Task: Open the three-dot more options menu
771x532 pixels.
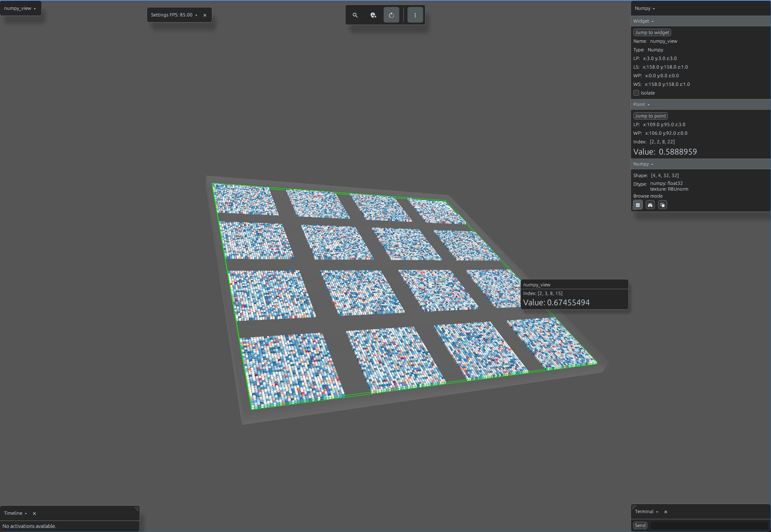Action: (415, 15)
